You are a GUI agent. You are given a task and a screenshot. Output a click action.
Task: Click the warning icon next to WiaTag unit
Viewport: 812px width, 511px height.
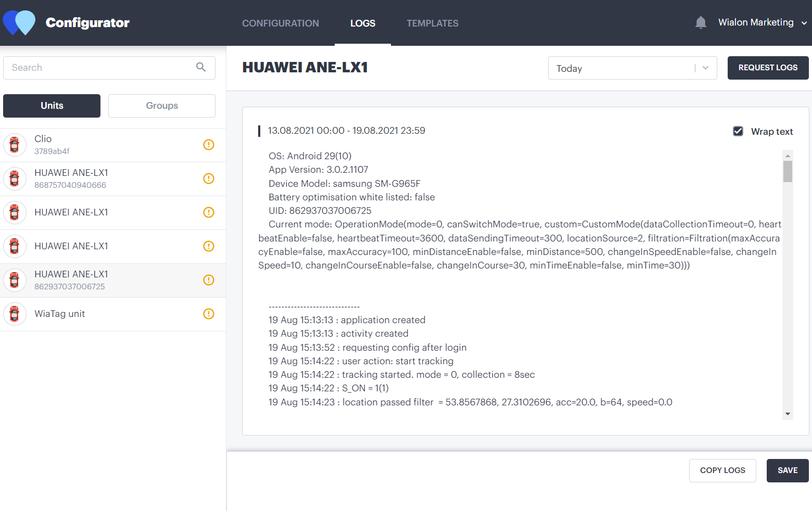tap(209, 314)
